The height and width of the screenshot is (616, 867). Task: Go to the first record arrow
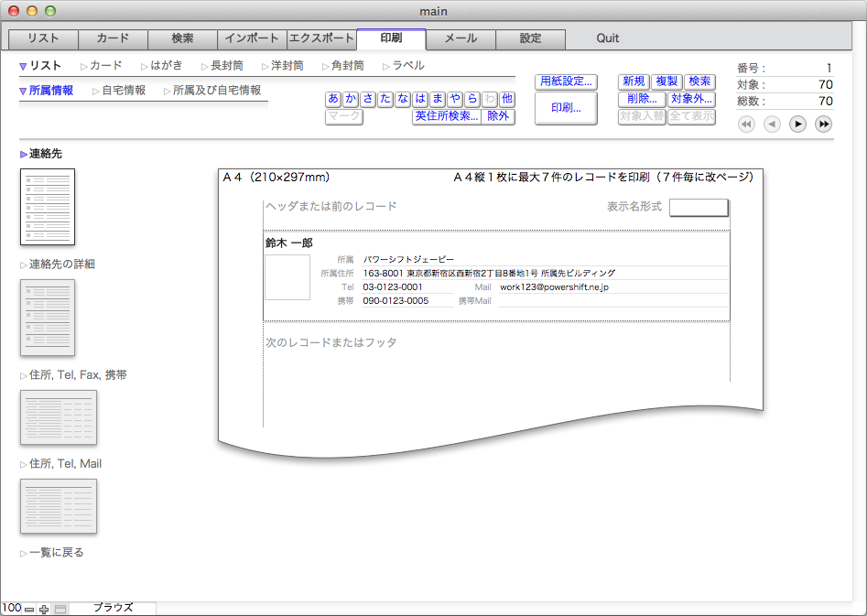(x=746, y=124)
